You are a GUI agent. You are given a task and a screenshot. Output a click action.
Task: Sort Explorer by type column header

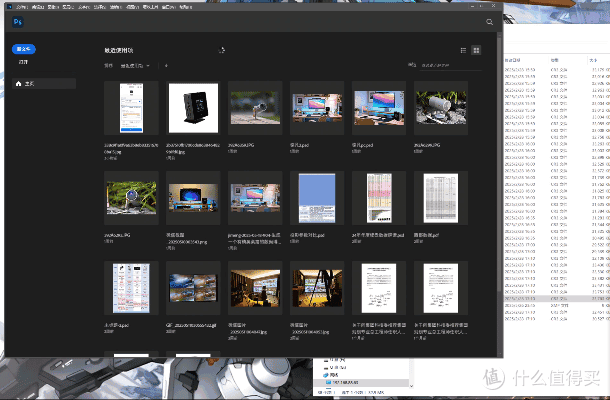pos(554,60)
